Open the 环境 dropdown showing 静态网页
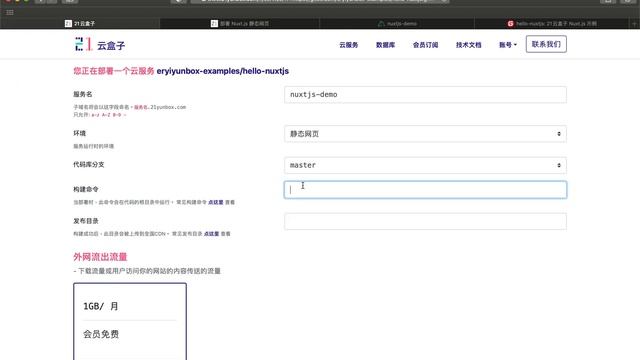Image resolution: width=640 pixels, height=360 pixels. point(425,134)
